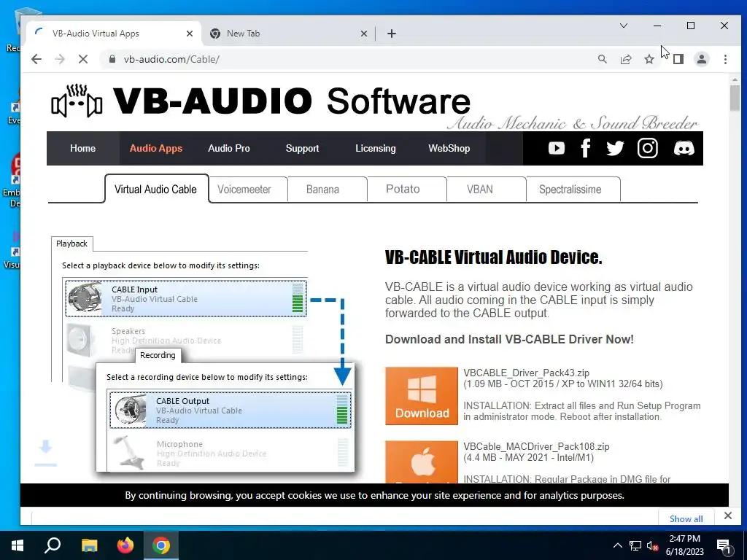747x560 pixels.
Task: Open Support menu item
Action: (302, 148)
